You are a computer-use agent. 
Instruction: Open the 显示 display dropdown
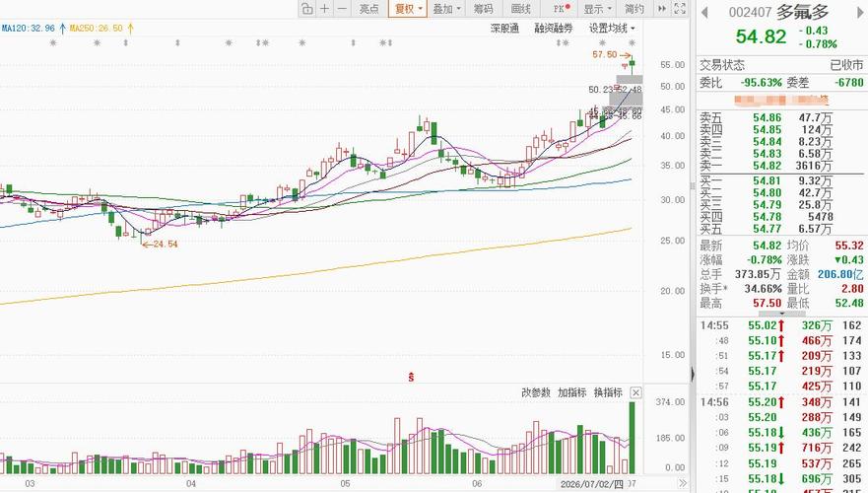597,8
